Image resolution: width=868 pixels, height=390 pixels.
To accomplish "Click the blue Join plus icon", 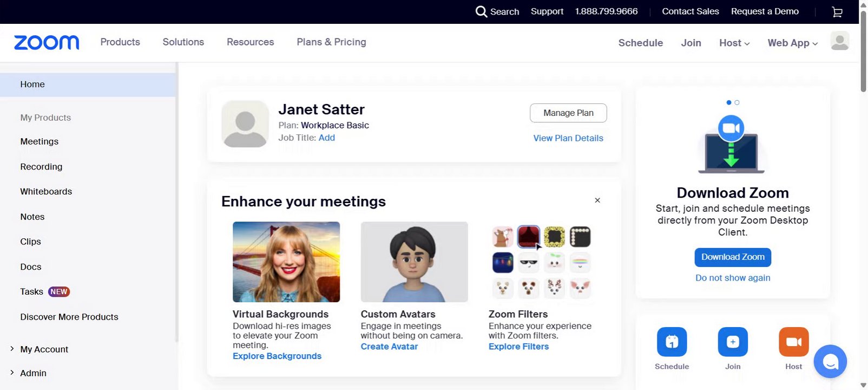I will 733,342.
